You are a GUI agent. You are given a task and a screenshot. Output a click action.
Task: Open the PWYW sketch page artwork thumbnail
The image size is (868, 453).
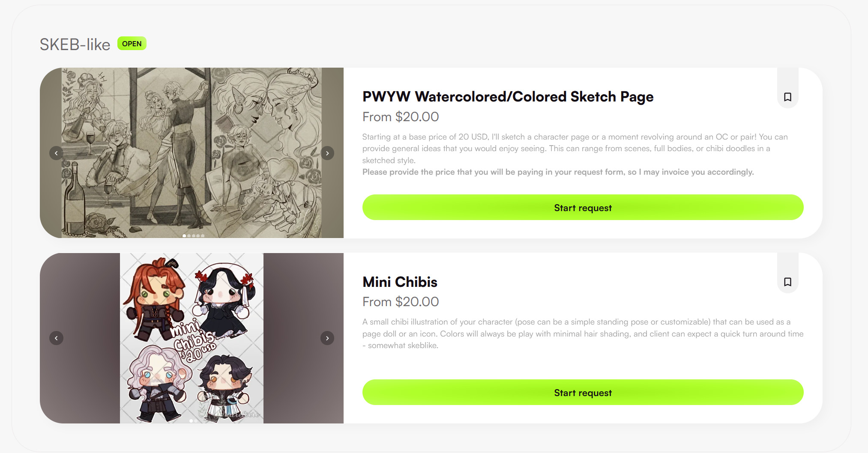click(x=192, y=153)
